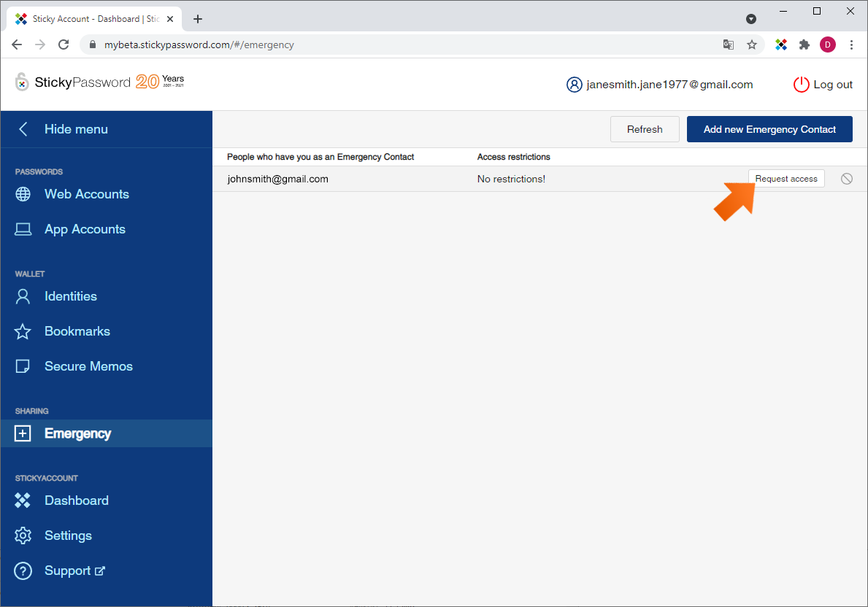868x607 pixels.
Task: Open the Chrome three-dot menu
Action: tap(851, 45)
